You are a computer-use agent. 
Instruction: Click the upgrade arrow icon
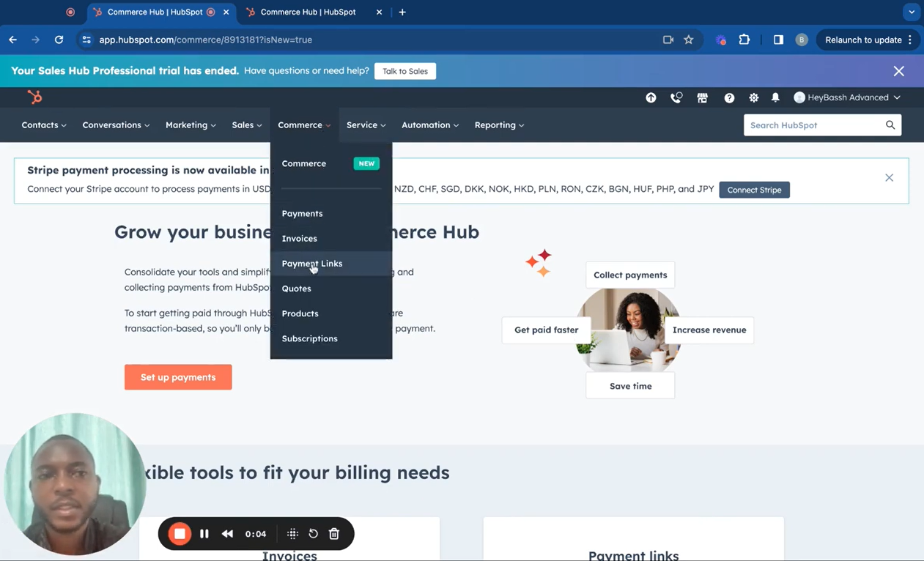click(x=651, y=97)
